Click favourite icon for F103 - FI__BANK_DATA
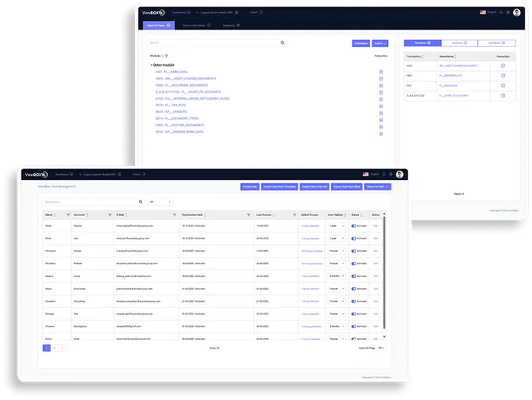The height and width of the screenshot is (400, 532). pyautogui.click(x=381, y=72)
